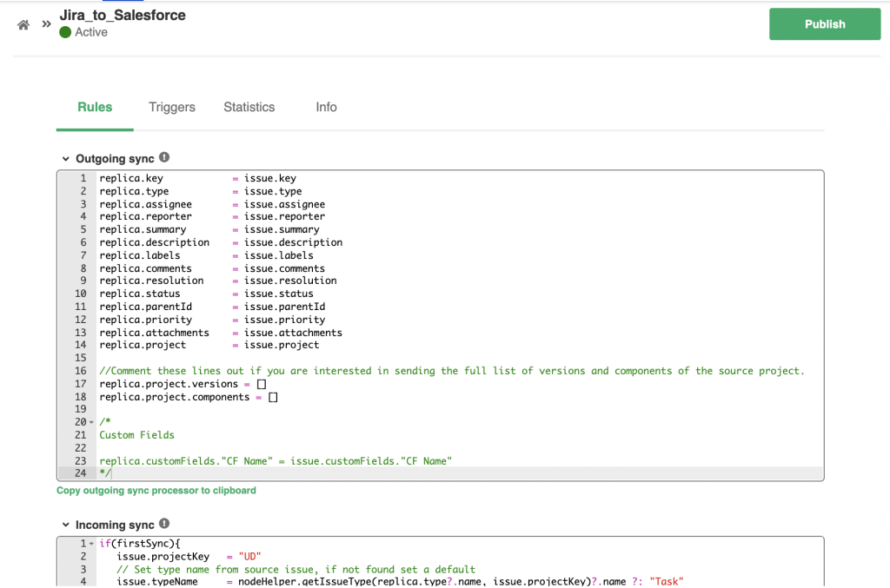This screenshot has height=588, width=890.
Task: Click the replica.reporter line
Action: click(x=212, y=216)
